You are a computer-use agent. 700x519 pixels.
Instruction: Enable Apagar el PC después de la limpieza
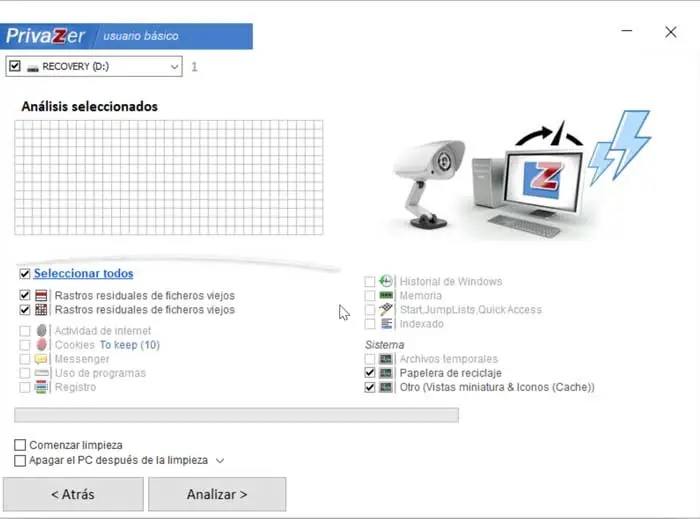(x=20, y=460)
